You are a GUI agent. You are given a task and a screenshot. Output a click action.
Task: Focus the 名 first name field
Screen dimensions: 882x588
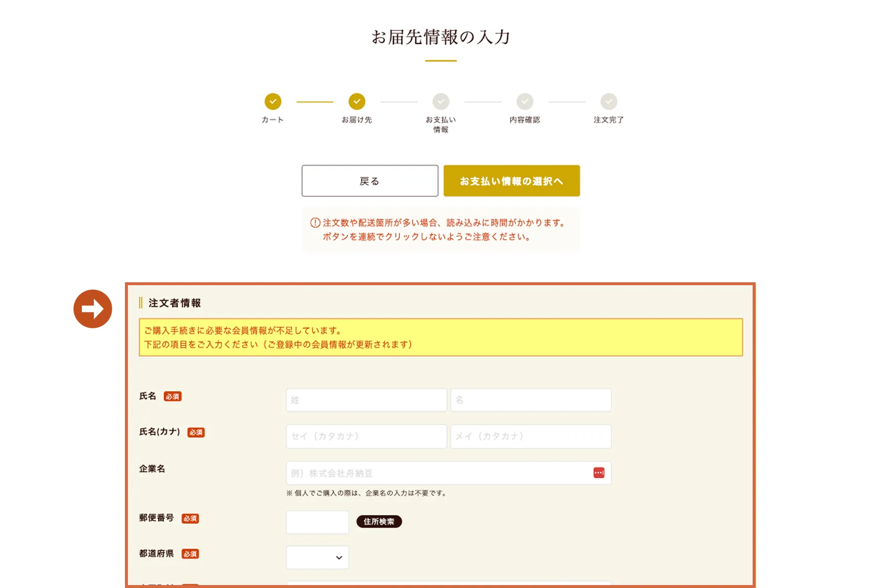(531, 400)
